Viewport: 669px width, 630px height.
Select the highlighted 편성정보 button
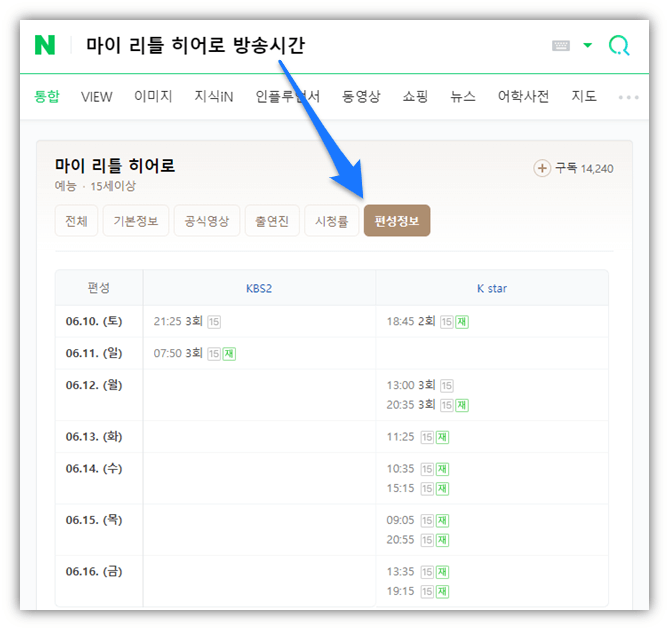[397, 221]
